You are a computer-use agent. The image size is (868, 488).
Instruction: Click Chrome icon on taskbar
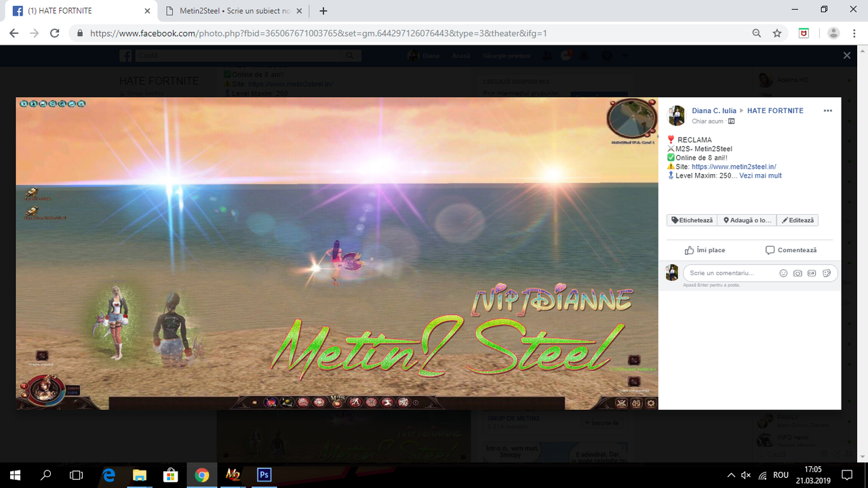tap(201, 474)
